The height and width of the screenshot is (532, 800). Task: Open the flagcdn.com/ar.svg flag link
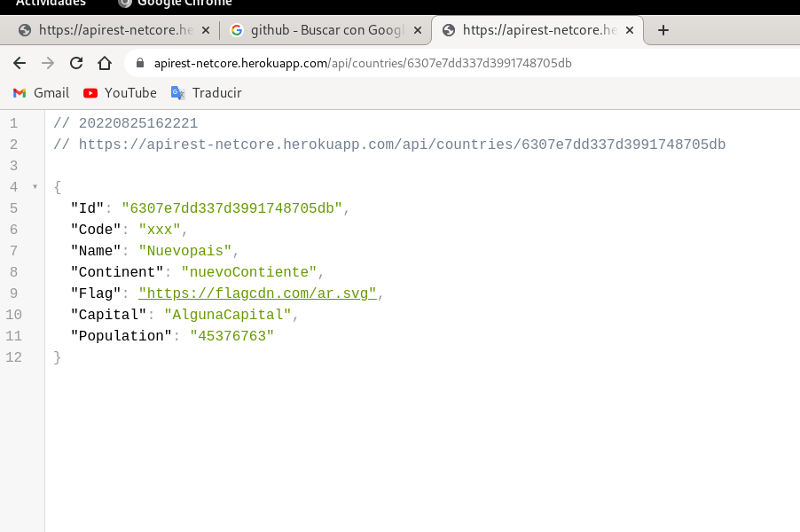[x=257, y=293]
